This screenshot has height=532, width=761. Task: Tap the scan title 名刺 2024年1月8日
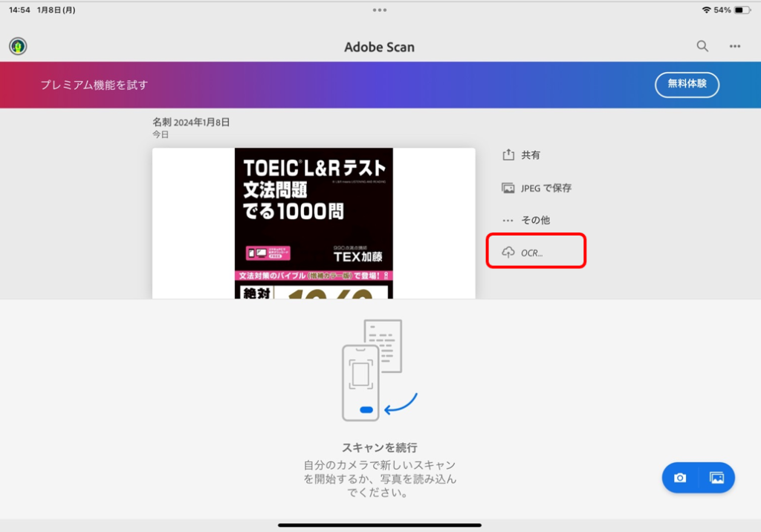(191, 123)
